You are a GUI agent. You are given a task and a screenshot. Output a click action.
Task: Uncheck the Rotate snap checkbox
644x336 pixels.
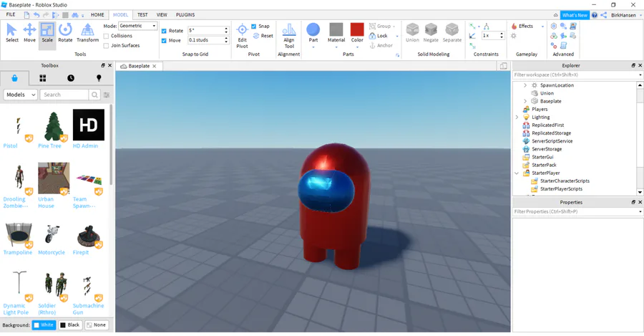[x=164, y=31]
